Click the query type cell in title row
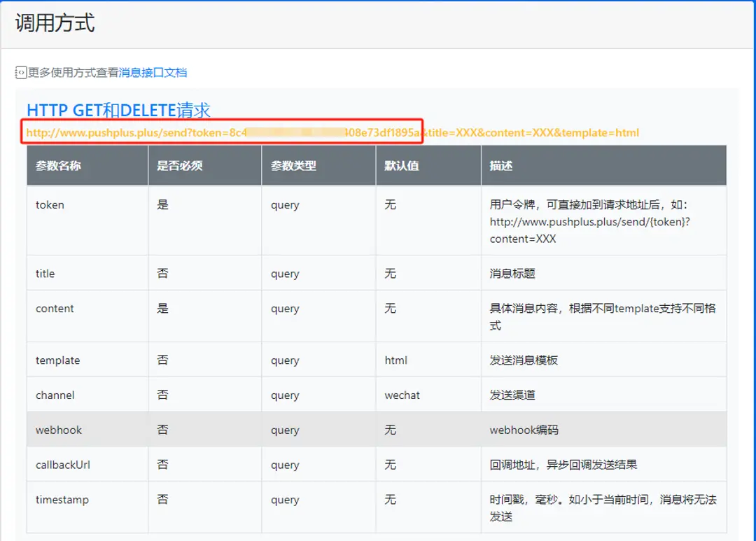Viewport: 756px width, 541px height. [318, 273]
